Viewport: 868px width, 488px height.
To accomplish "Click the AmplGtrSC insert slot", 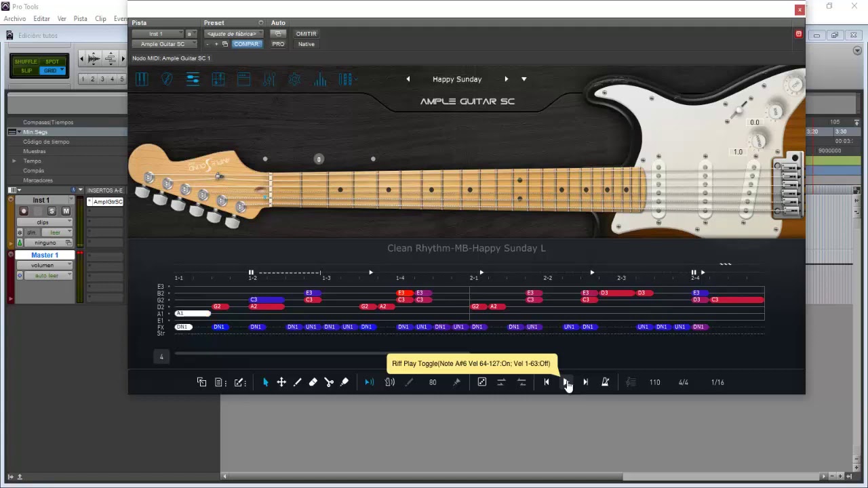I will coord(106,202).
